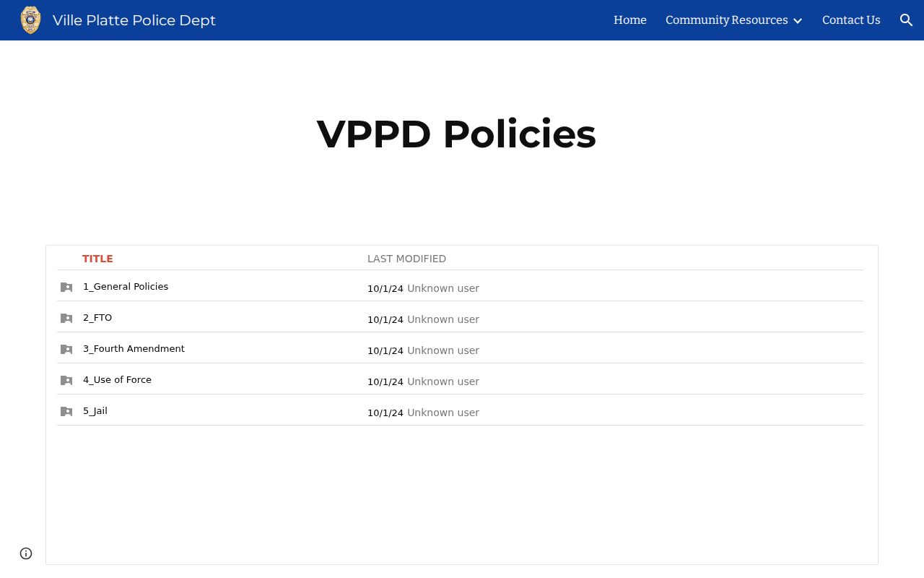Screen dimensions: 924x578
Task: Click the date in the 3_Fourth Amendment row
Action: (385, 350)
